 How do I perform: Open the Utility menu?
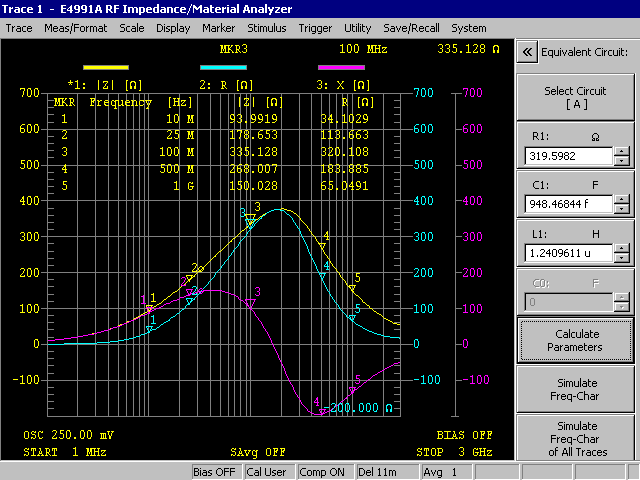tap(358, 28)
